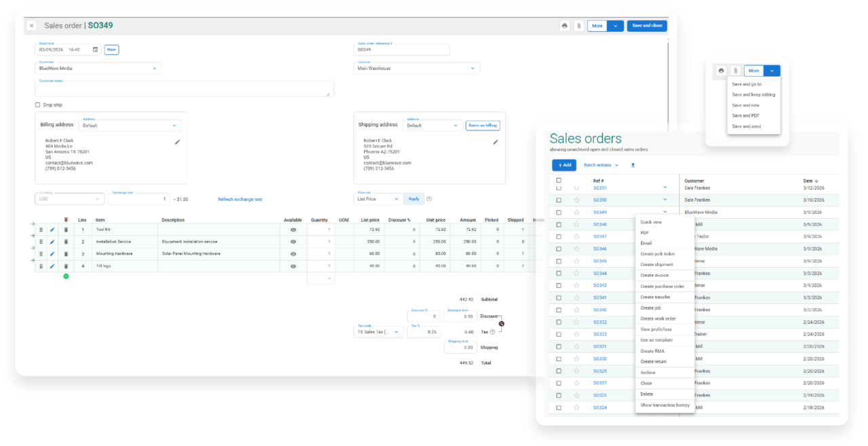Edit the billing address with the pencil icon
This screenshot has width=868, height=446.
[x=178, y=142]
